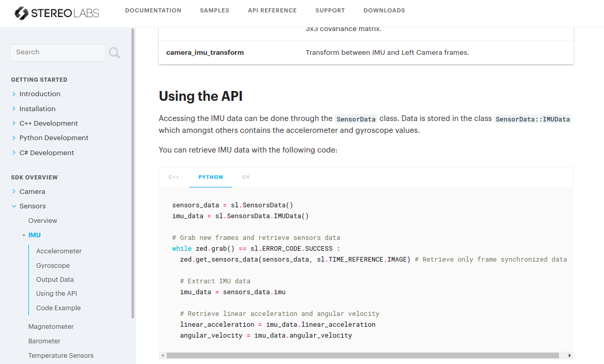Screen dimensions: 604x364
Task: Click the search magnifier icon
Action: pyautogui.click(x=113, y=52)
